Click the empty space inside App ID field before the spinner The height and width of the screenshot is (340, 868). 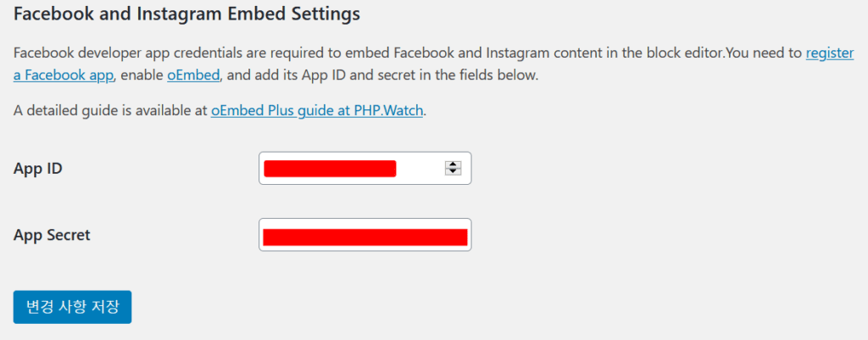pyautogui.click(x=420, y=168)
